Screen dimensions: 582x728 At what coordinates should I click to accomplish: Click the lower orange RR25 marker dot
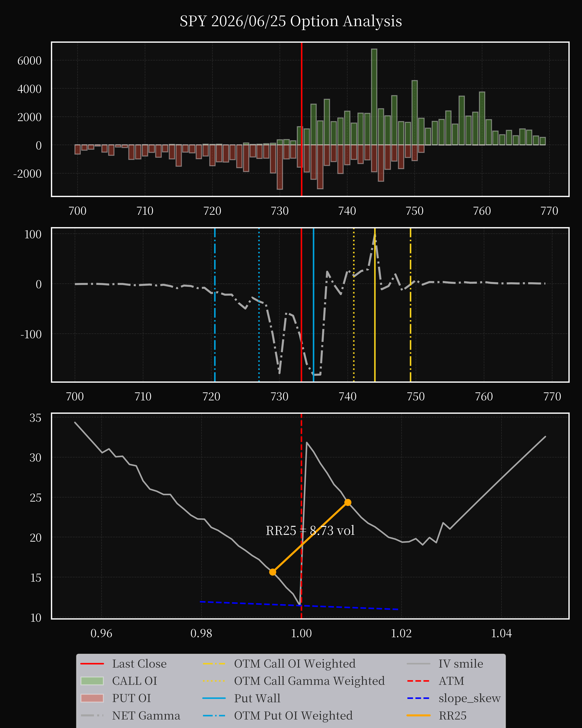coord(273,572)
